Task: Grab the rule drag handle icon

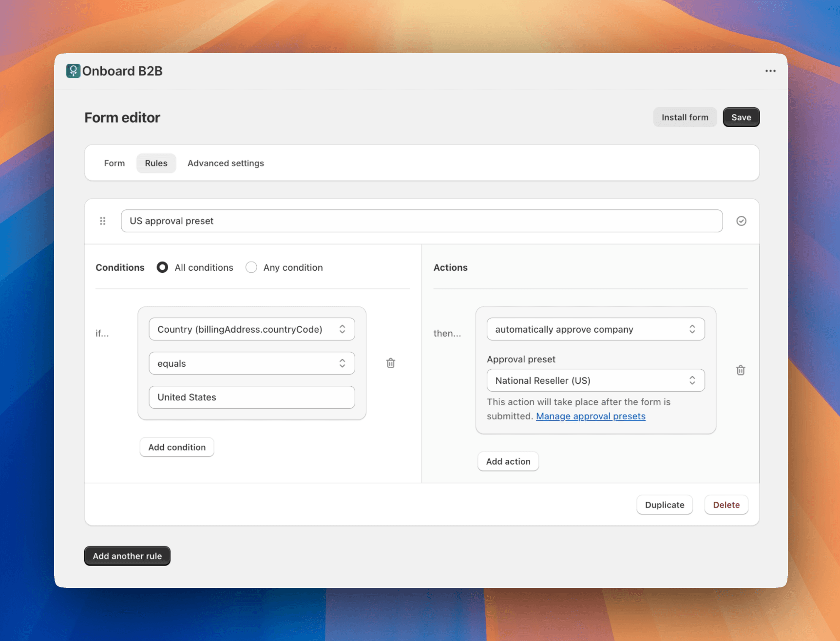Action: [102, 221]
